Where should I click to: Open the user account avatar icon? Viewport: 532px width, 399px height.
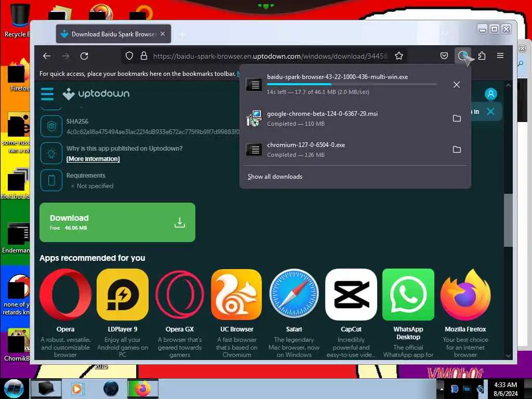(490, 94)
